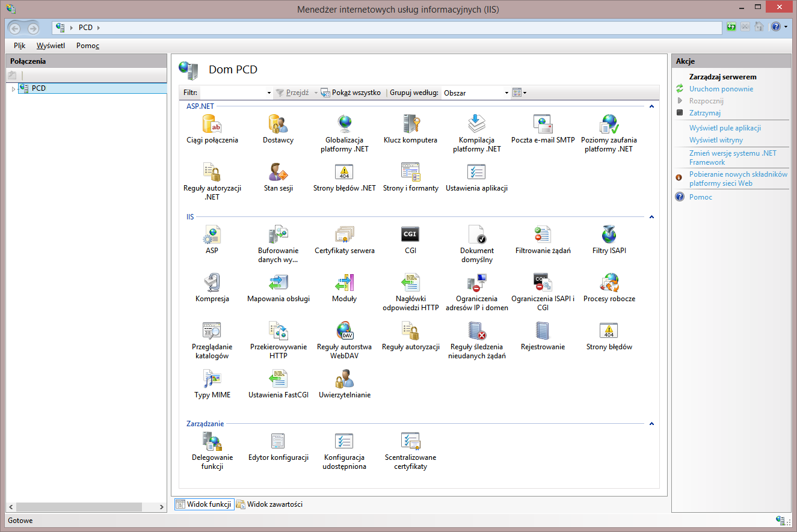
Task: Open Strony błędów .NET
Action: [345, 177]
